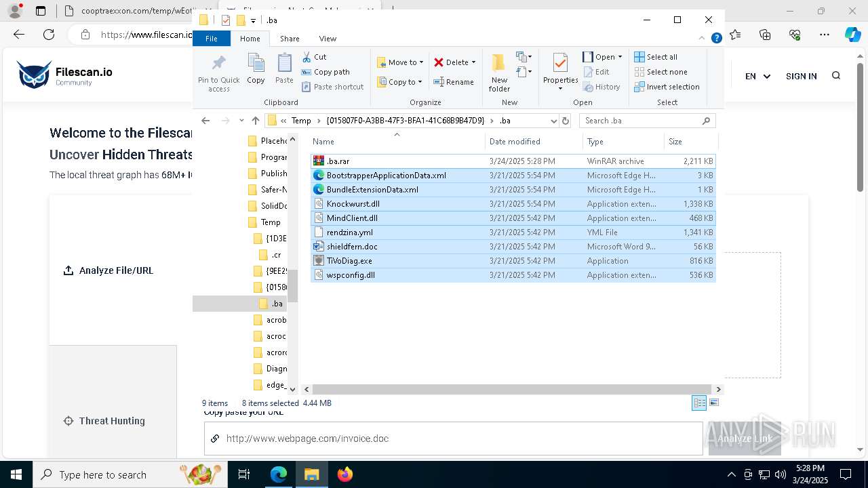The height and width of the screenshot is (488, 868).
Task: Click Edge browser refresh icon
Action: point(49,35)
